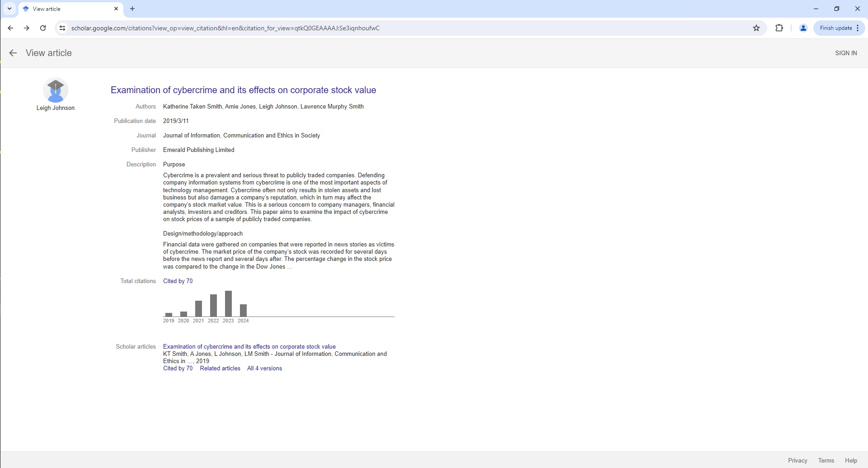Click the back arrow next to View article
Image resolution: width=868 pixels, height=468 pixels.
pyautogui.click(x=13, y=53)
